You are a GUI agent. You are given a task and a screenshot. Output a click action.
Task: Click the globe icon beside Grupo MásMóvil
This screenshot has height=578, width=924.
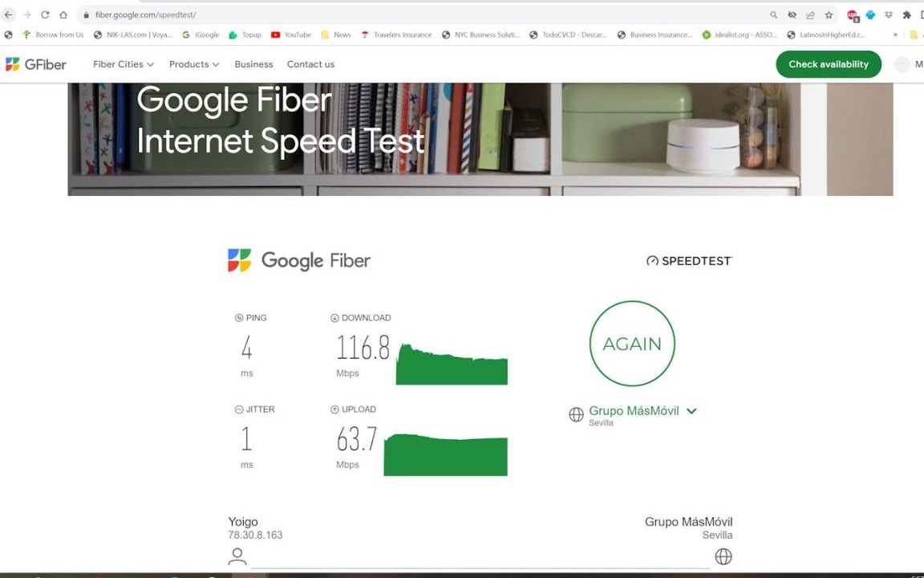pyautogui.click(x=576, y=415)
